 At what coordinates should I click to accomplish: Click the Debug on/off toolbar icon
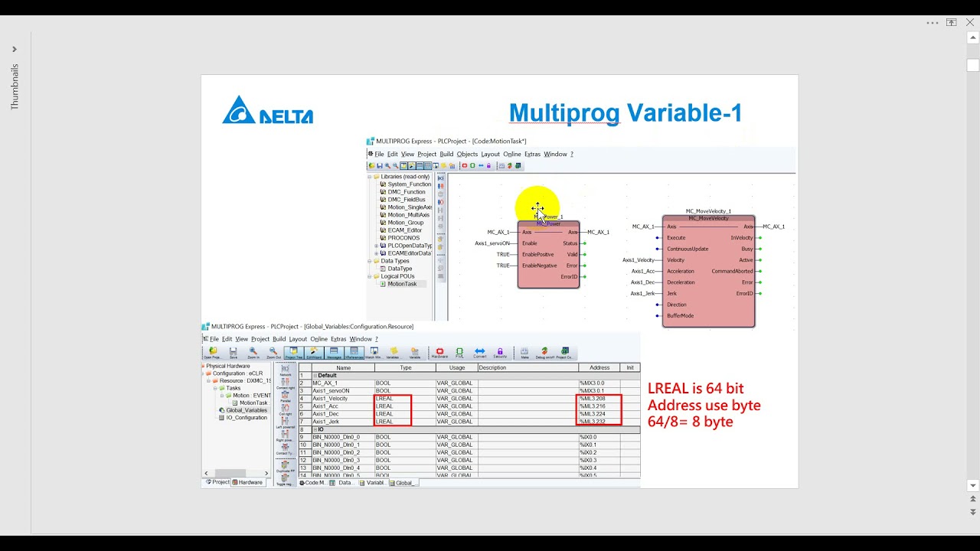pyautogui.click(x=544, y=353)
